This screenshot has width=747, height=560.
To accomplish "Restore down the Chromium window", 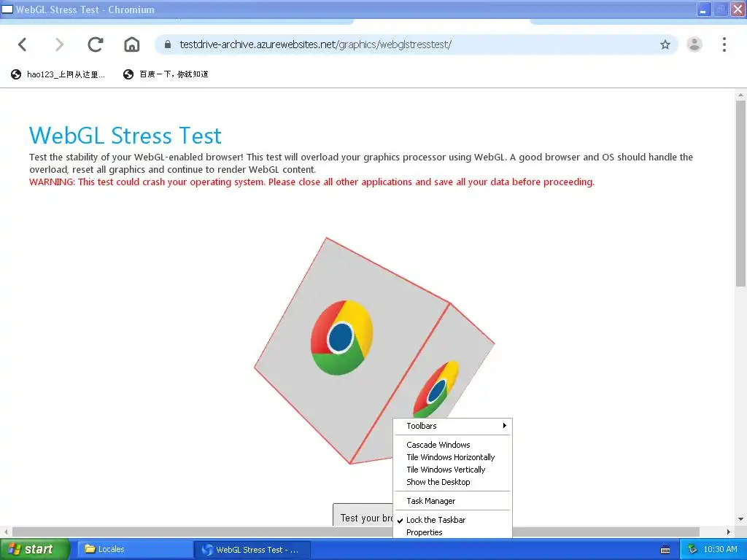I will (x=720, y=9).
